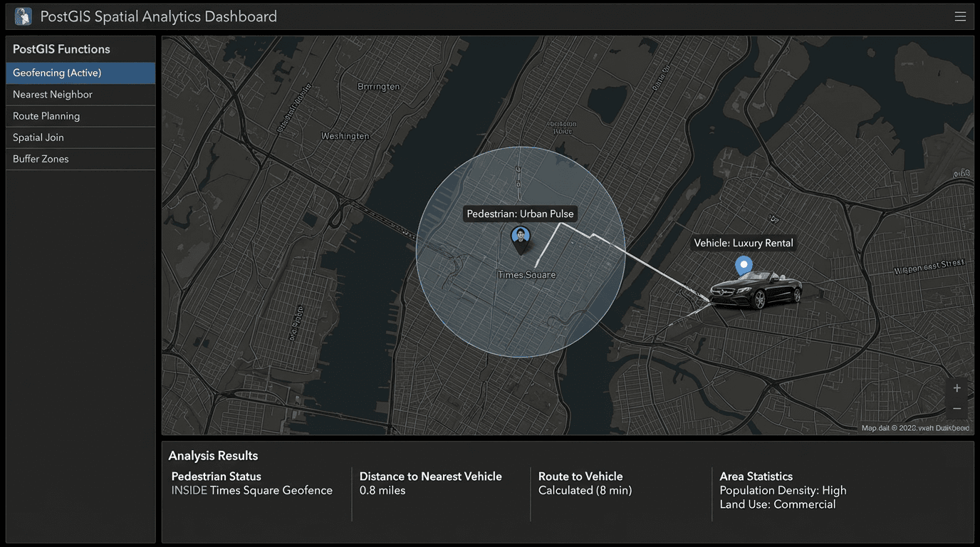The image size is (980, 547).
Task: Expand the PostGIS Functions panel
Action: 61,48
